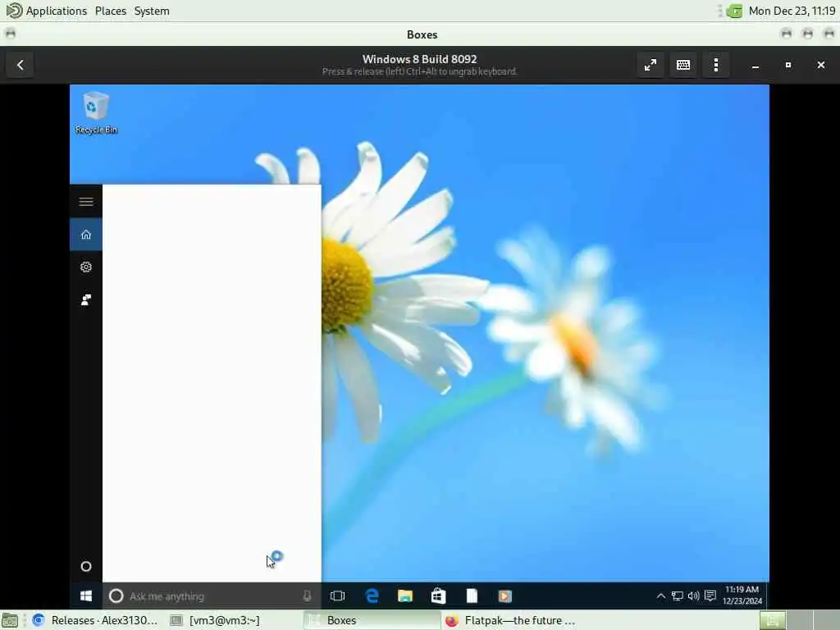Select the Boxes entry in bottom panel
The width and height of the screenshot is (840, 630).
[x=372, y=620]
